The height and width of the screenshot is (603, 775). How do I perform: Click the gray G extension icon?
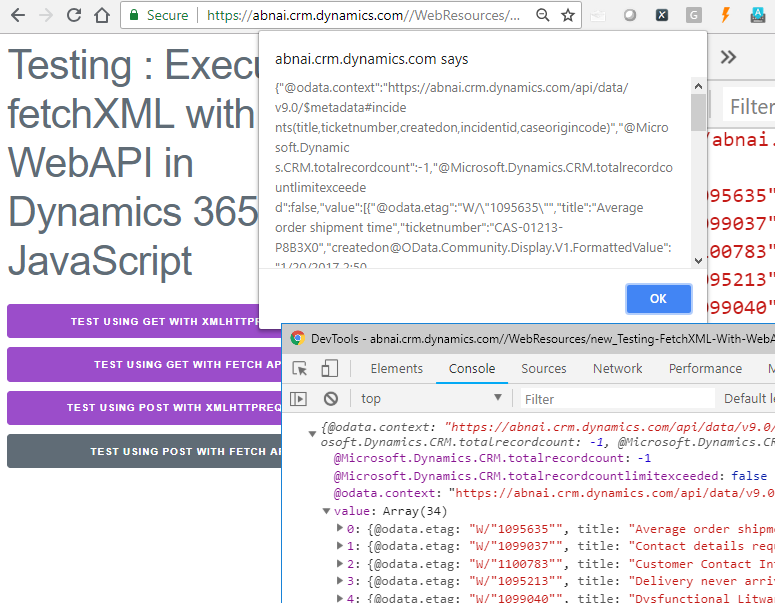tap(693, 15)
